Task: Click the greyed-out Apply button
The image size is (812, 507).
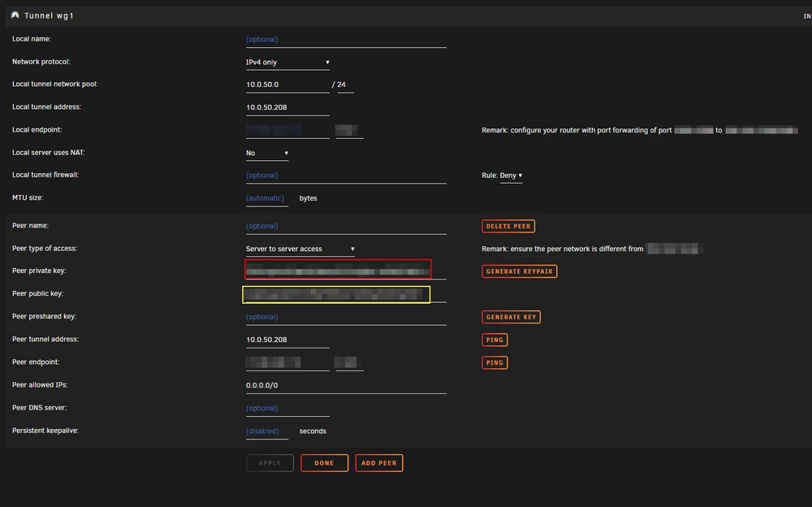Action: [270, 463]
